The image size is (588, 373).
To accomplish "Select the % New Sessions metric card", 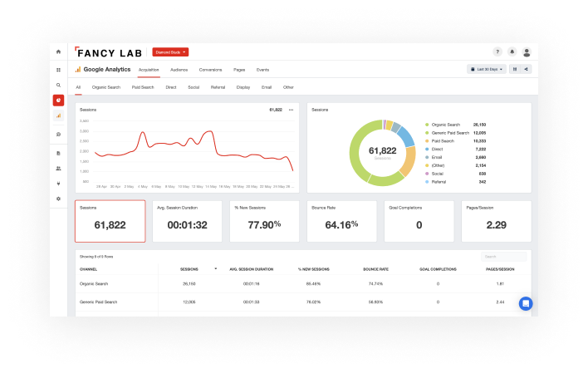I will 264,221.
